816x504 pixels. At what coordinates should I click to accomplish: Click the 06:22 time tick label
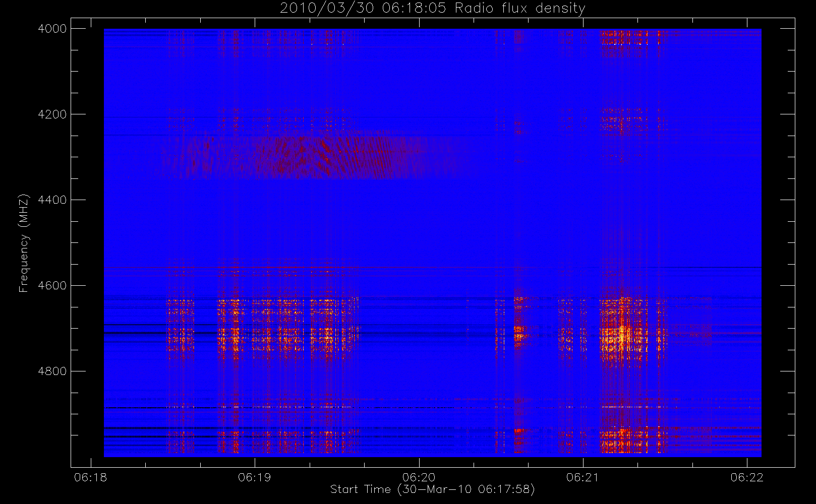[x=747, y=477]
